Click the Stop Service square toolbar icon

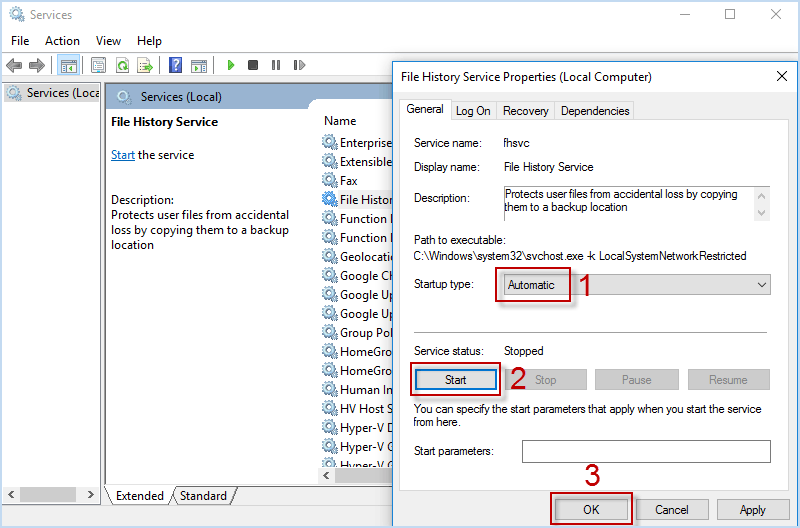coord(253,65)
